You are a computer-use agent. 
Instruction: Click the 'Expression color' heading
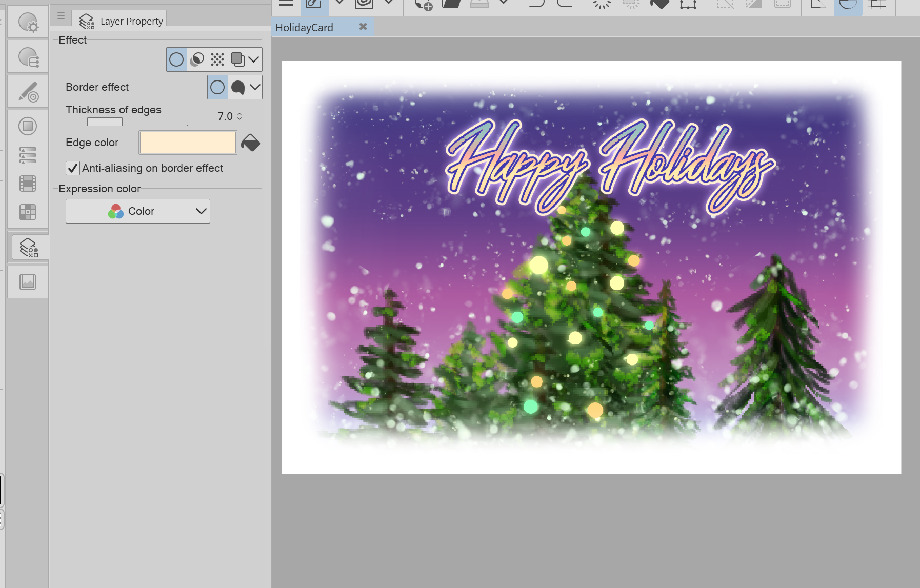click(99, 189)
